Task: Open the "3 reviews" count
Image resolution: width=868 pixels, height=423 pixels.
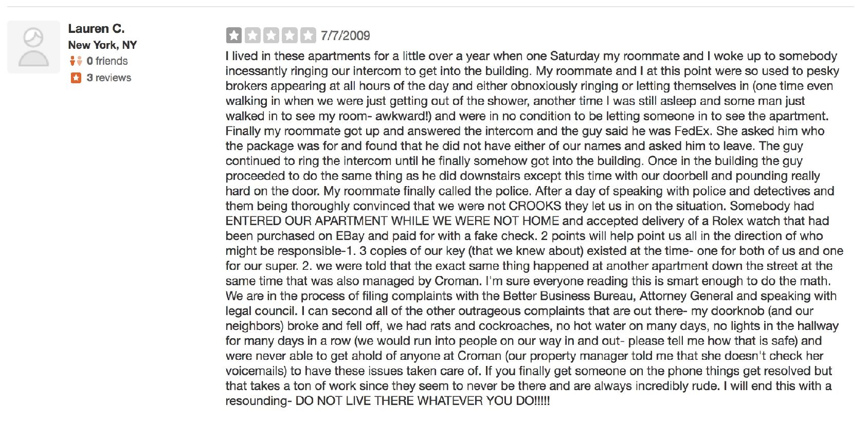Action: (x=109, y=78)
